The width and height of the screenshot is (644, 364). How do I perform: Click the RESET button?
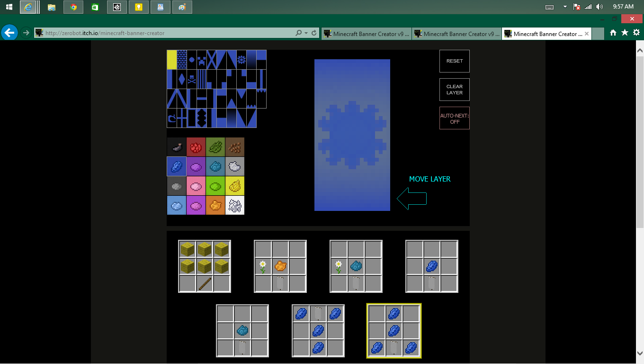[x=455, y=61]
